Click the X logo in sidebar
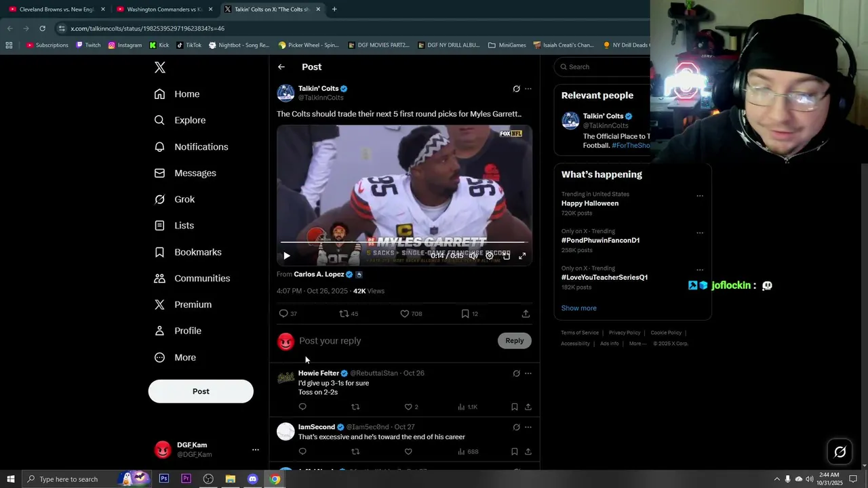868x488 pixels. click(159, 67)
